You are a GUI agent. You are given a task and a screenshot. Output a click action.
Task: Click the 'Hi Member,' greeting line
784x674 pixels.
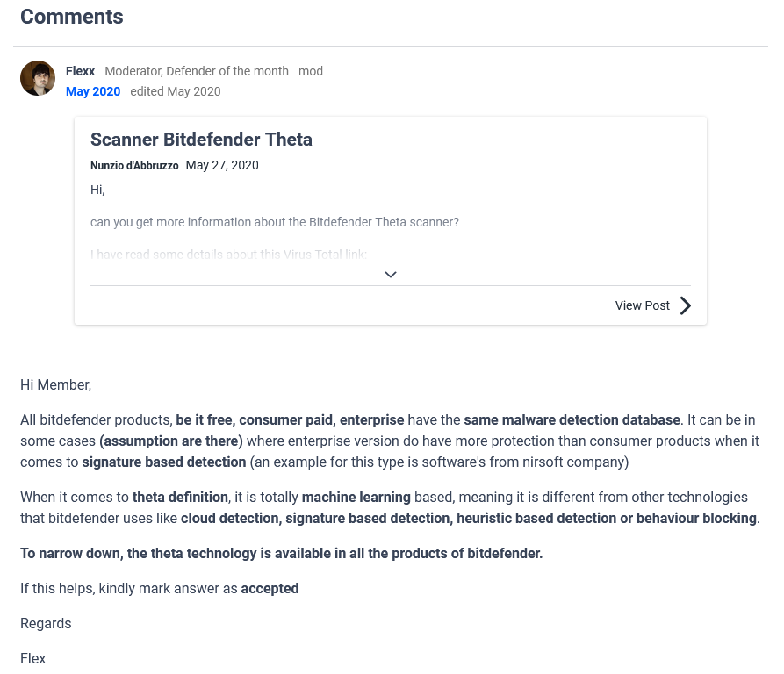[x=55, y=384]
